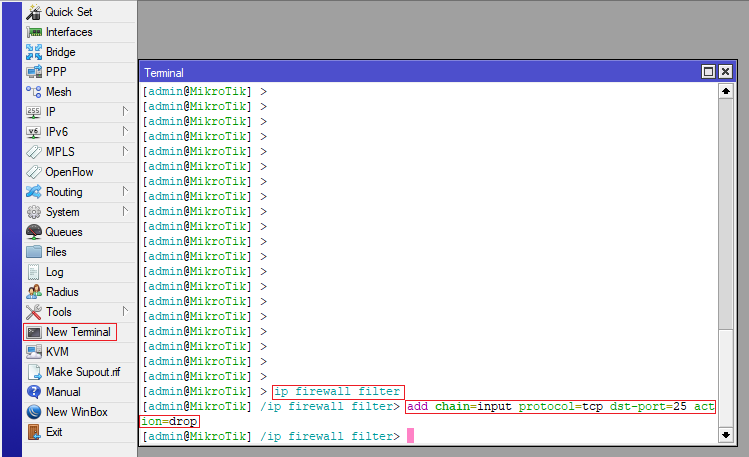Choose the PPP menu entry
Viewport: 749px width, 457px height.
click(x=56, y=72)
